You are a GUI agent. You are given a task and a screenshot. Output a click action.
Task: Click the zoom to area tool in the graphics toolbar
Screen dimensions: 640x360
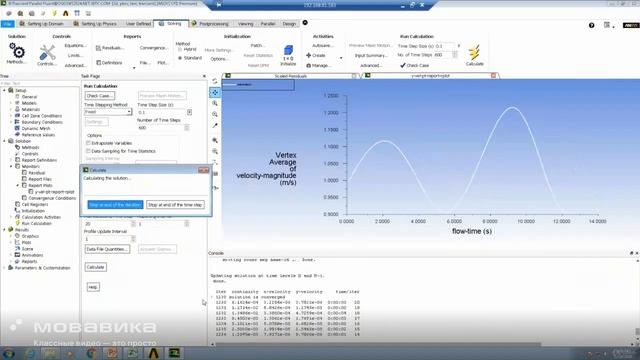(215, 114)
